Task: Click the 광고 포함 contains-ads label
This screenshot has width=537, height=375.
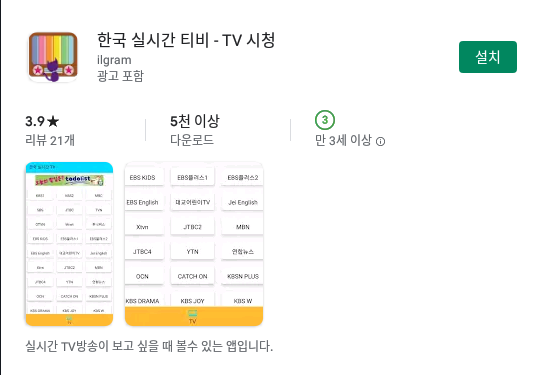Action: click(120, 76)
